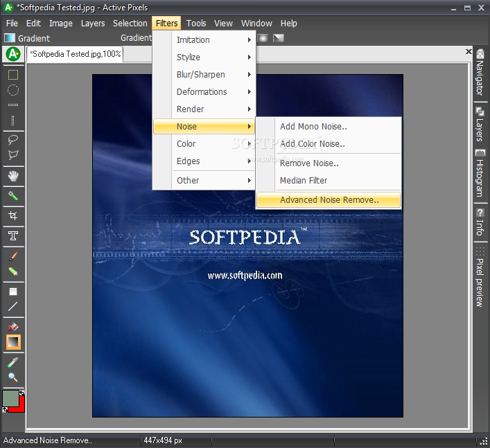
Task: Open the Navigator panel icon
Action: coord(480,54)
